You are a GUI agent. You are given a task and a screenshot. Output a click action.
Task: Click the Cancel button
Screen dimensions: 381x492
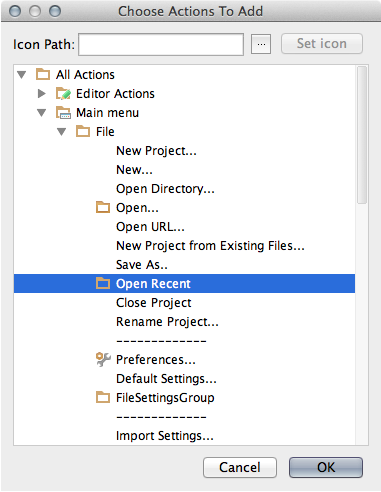coord(240,467)
